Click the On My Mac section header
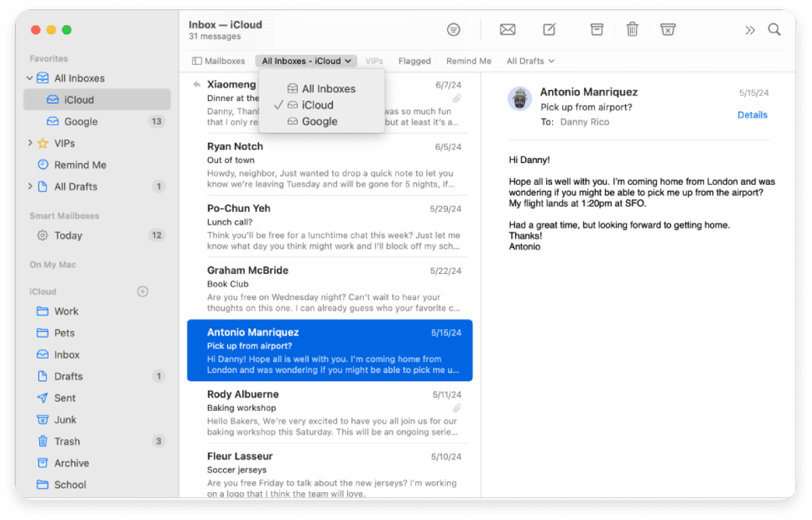 (53, 265)
